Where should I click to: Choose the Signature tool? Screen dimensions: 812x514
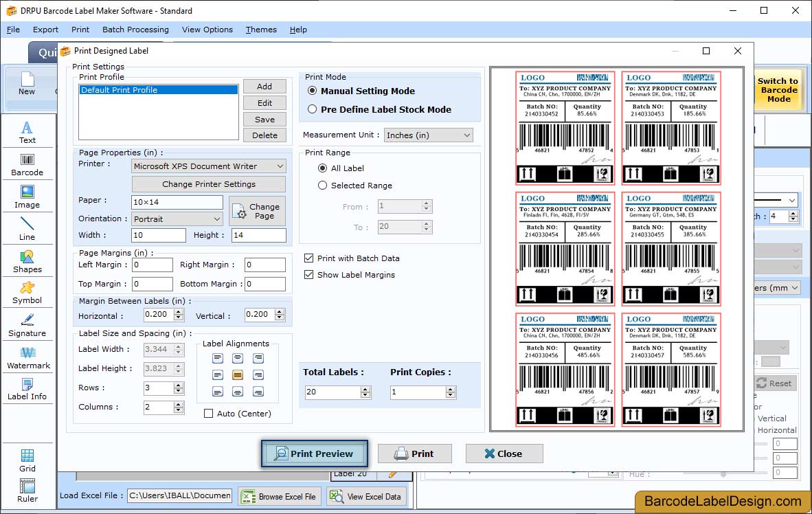tap(27, 325)
